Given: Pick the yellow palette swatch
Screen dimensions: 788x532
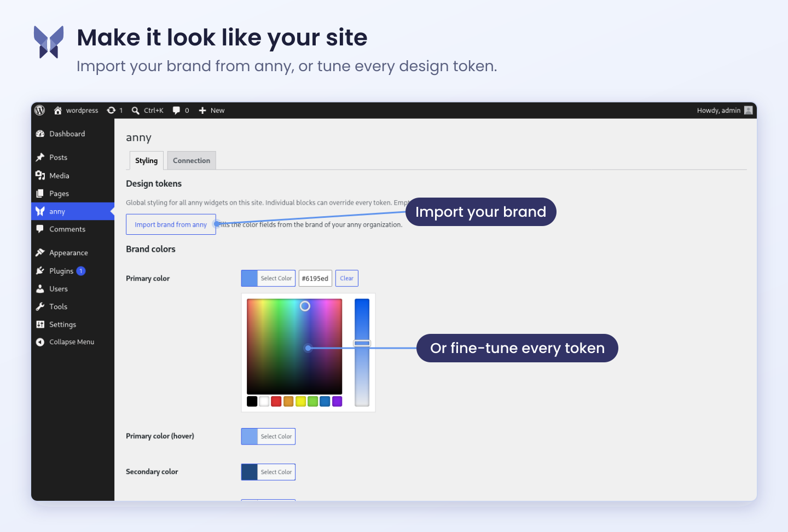Looking at the screenshot, I should click(300, 401).
